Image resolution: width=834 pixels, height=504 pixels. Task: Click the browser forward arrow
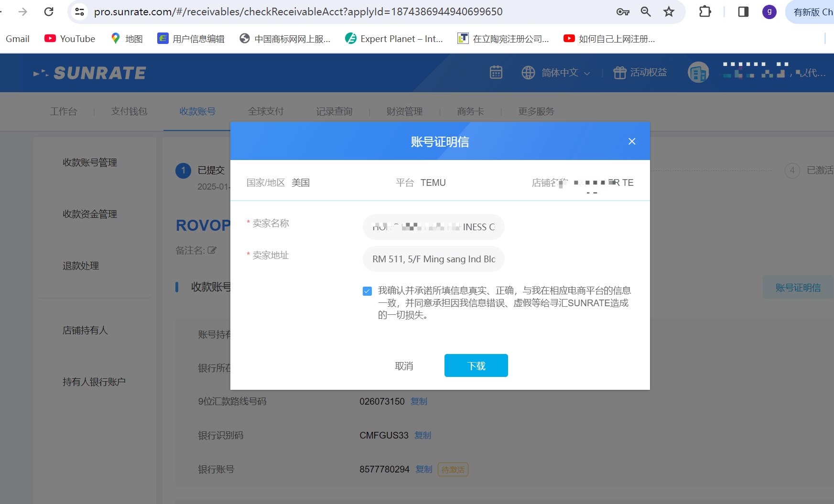coord(22,11)
